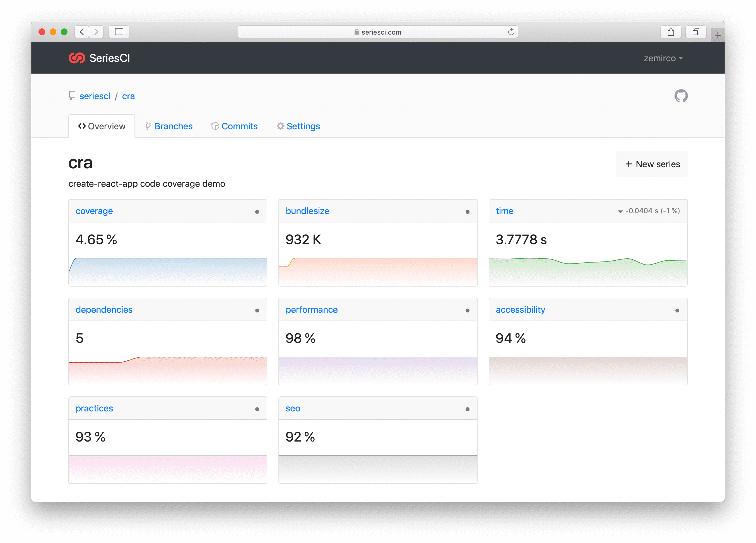The width and height of the screenshot is (756, 543).
Task: Click the -0.0404 s (-1 %) change text
Action: point(652,211)
